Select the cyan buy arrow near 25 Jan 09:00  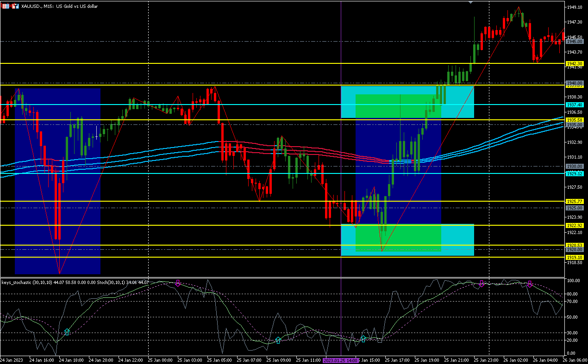point(278,340)
